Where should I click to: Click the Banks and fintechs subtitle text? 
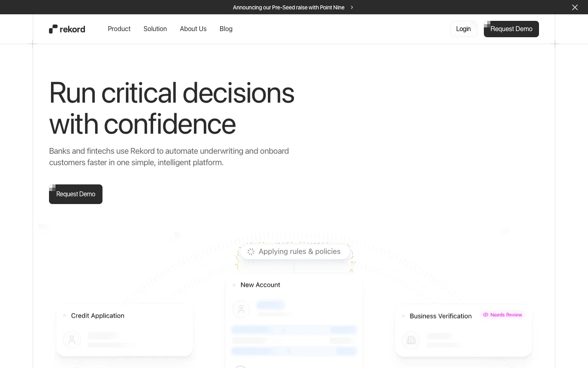coord(169,157)
